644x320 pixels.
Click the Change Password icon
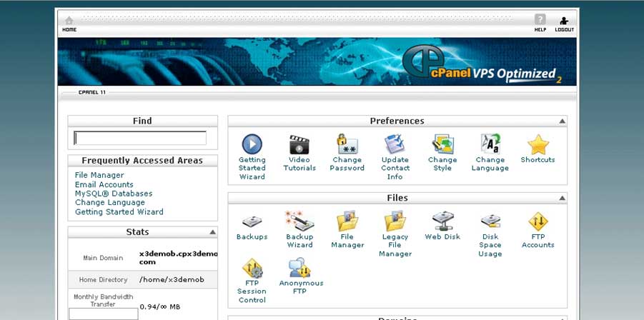pos(347,145)
